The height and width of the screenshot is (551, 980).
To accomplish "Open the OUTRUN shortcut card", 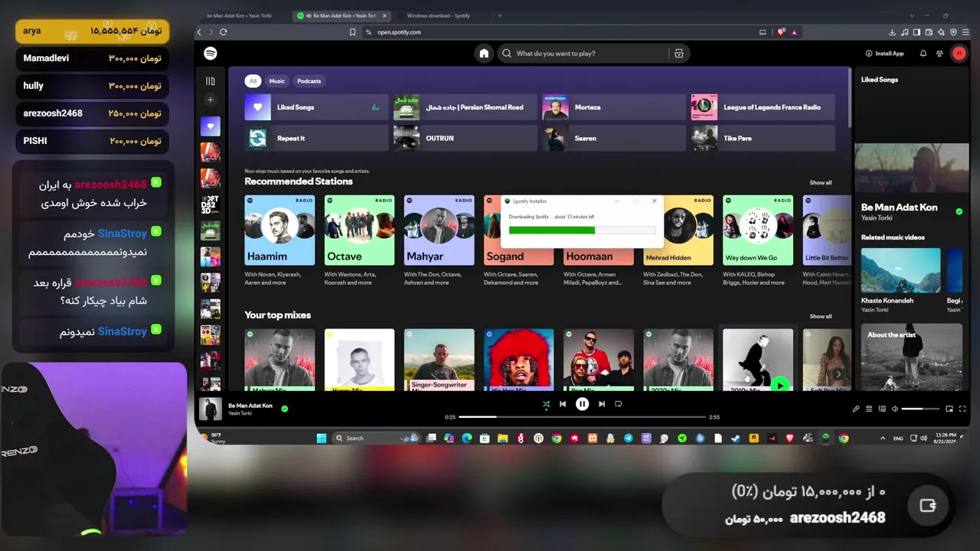I will pos(465,139).
